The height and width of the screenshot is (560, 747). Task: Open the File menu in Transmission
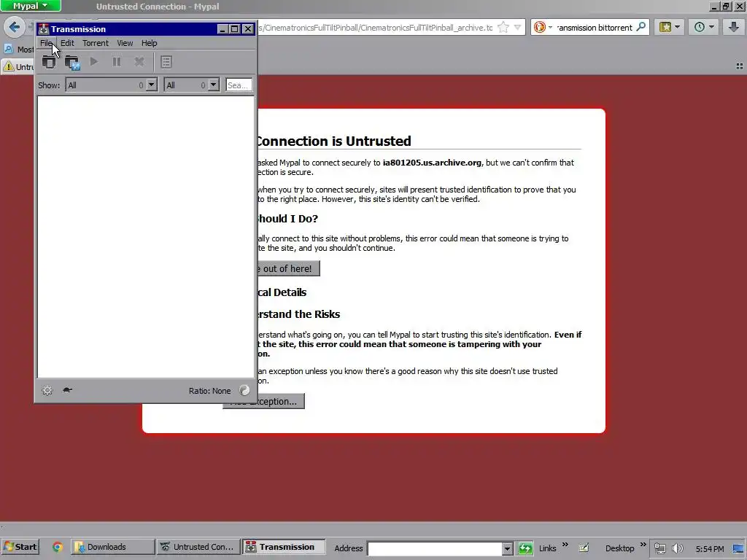coord(46,43)
